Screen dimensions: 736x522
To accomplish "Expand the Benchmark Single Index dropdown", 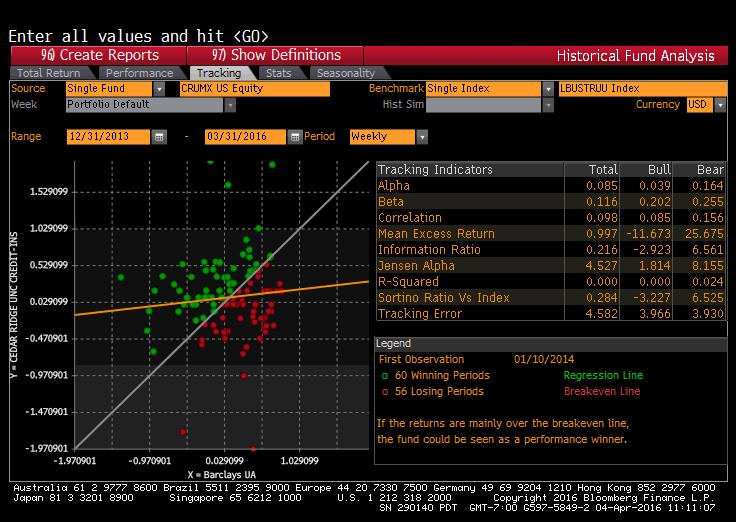I will [548, 89].
